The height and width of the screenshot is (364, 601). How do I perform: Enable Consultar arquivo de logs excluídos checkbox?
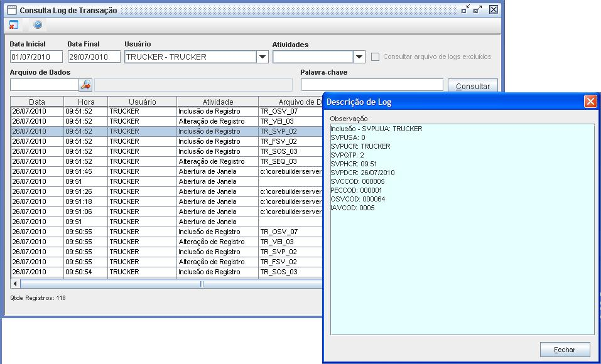pos(375,56)
